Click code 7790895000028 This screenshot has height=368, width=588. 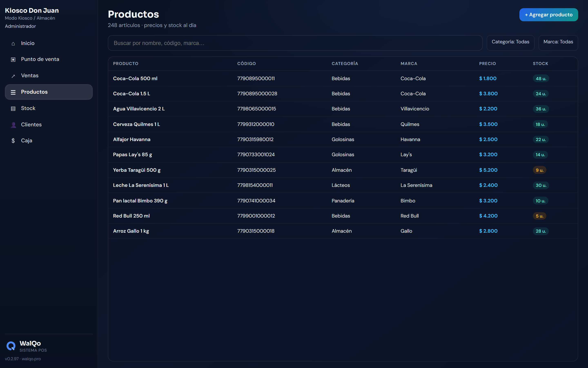point(257,93)
